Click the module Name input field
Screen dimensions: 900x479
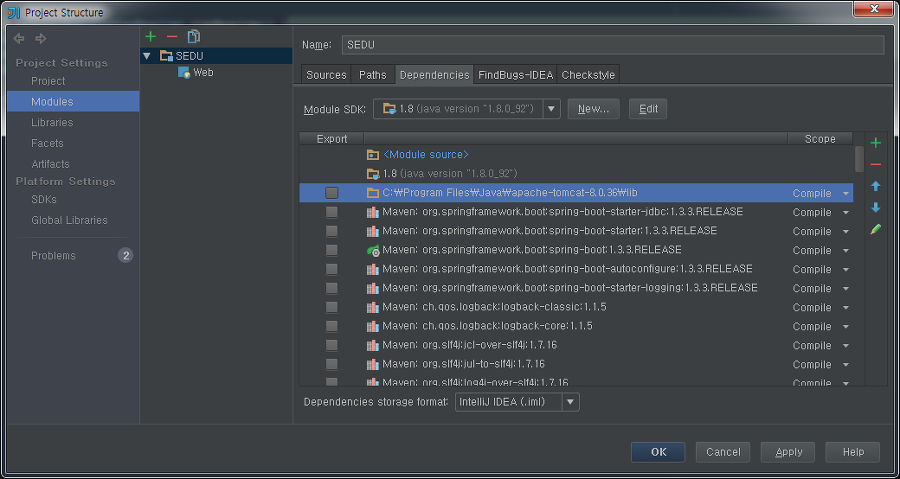[x=612, y=45]
